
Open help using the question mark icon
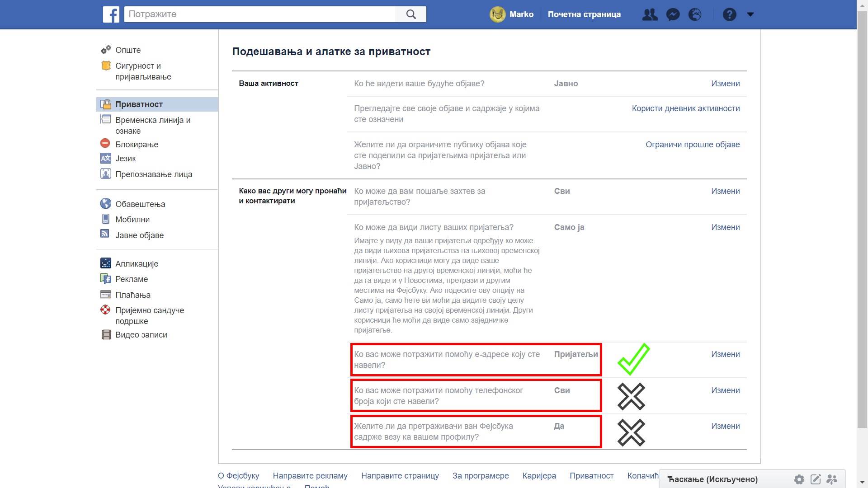tap(729, 14)
